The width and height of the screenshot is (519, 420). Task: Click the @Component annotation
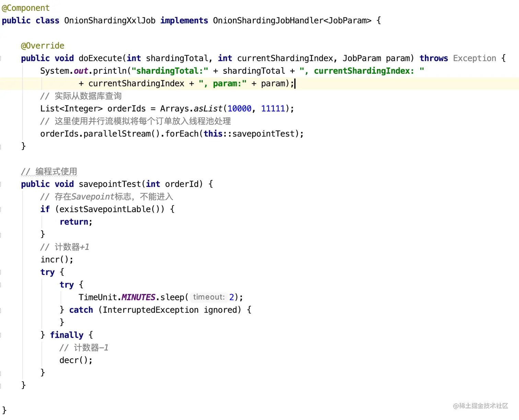click(x=26, y=8)
